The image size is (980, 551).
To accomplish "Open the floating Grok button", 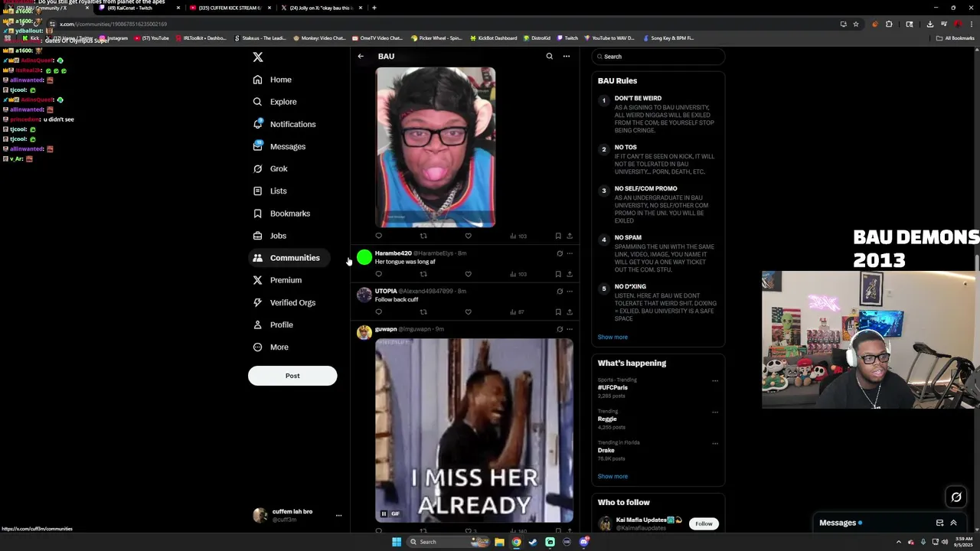I will coord(956,497).
